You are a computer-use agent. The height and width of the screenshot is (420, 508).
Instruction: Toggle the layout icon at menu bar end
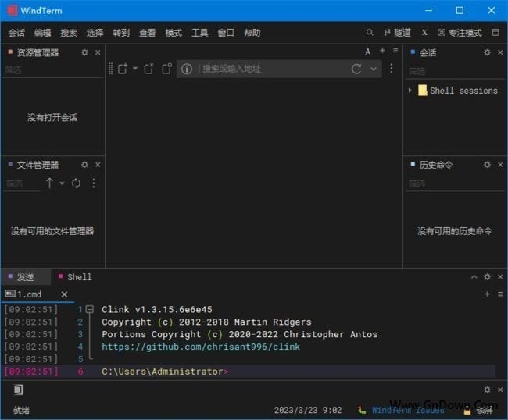[x=495, y=32]
